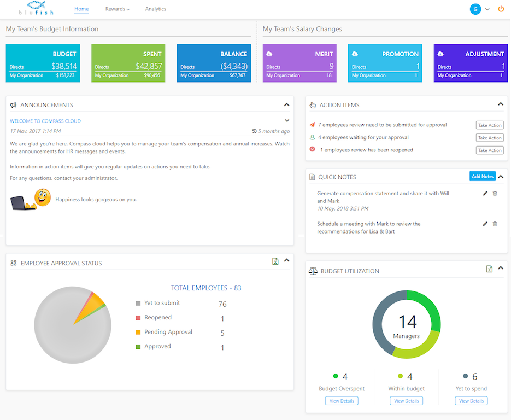Click the cloud icon on Adjustment card
The image size is (511, 420).
click(x=440, y=54)
